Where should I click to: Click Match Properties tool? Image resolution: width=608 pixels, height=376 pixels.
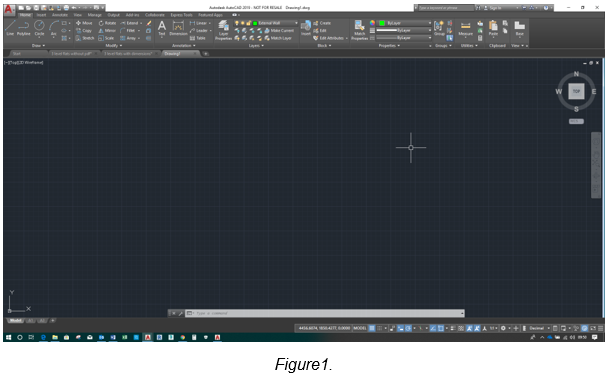359,30
